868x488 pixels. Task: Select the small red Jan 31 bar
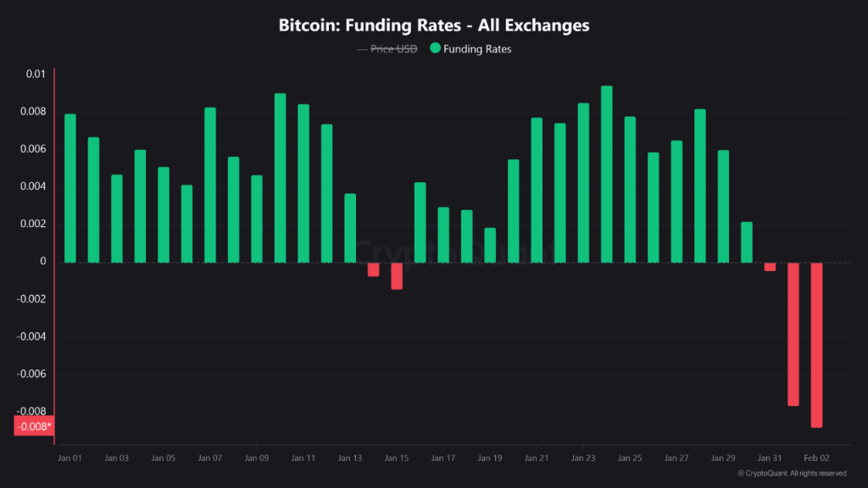tap(770, 266)
